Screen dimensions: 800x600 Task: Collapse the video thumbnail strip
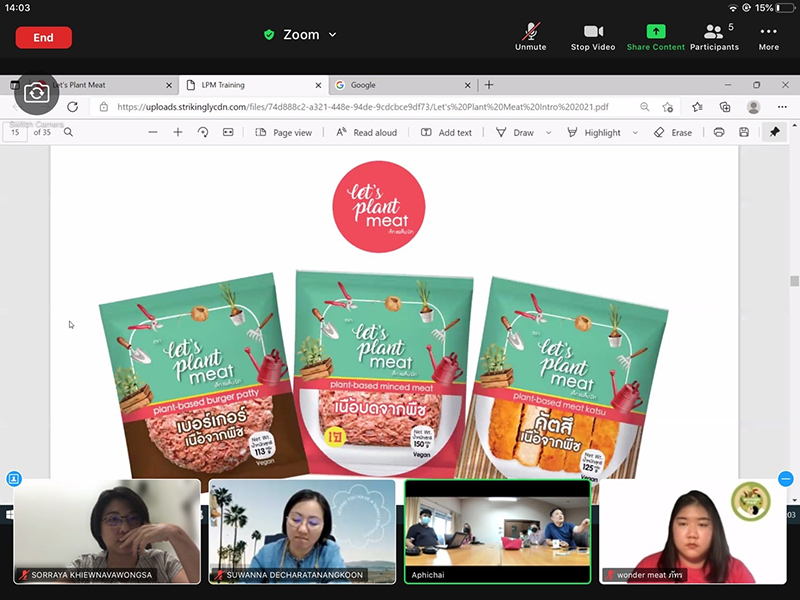coord(786,479)
